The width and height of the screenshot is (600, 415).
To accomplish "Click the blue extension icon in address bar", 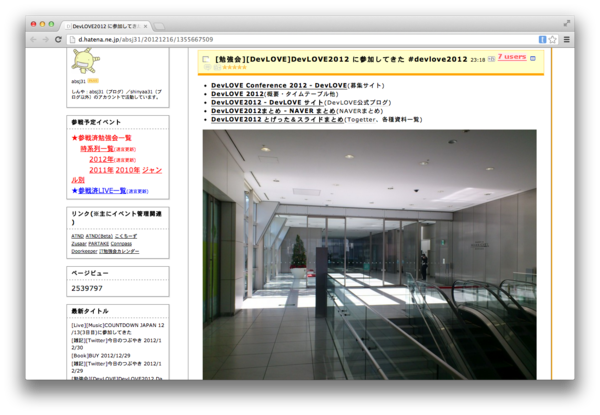I will tap(542, 39).
